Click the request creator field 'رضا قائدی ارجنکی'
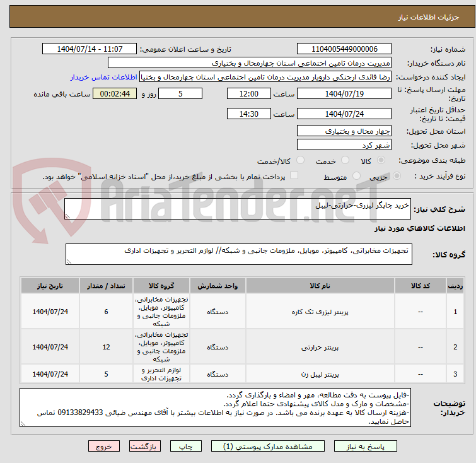 coord(265,77)
